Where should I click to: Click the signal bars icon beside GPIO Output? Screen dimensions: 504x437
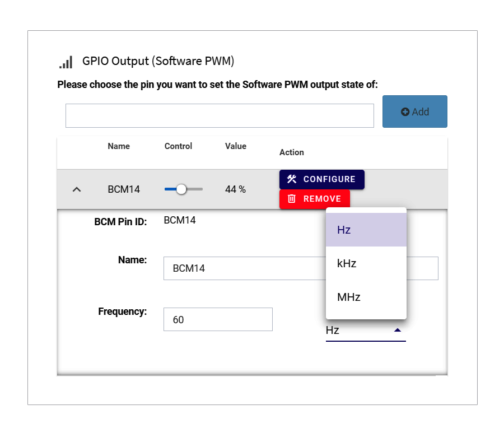66,62
